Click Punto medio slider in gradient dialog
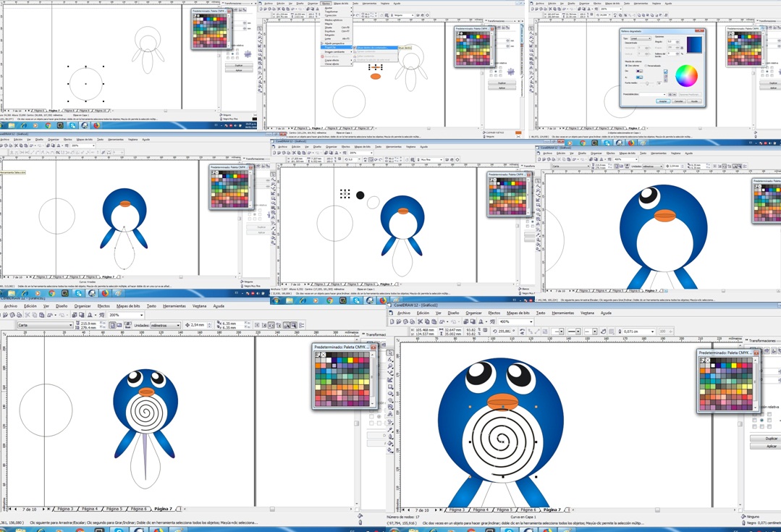This screenshot has width=781, height=532. [647, 83]
